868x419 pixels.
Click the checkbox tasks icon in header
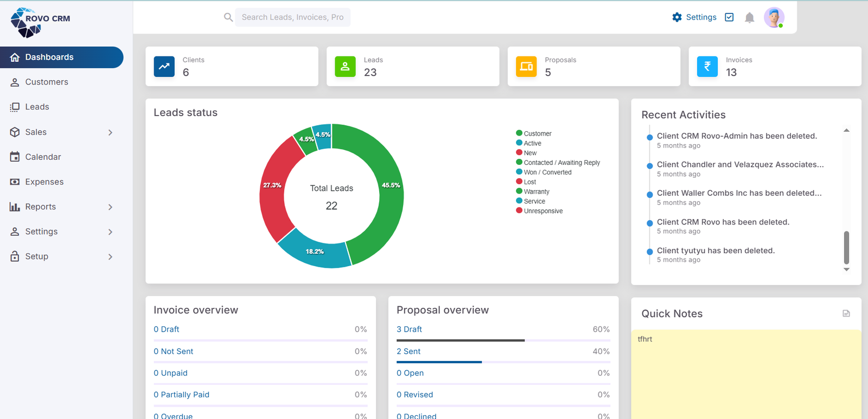pos(730,17)
